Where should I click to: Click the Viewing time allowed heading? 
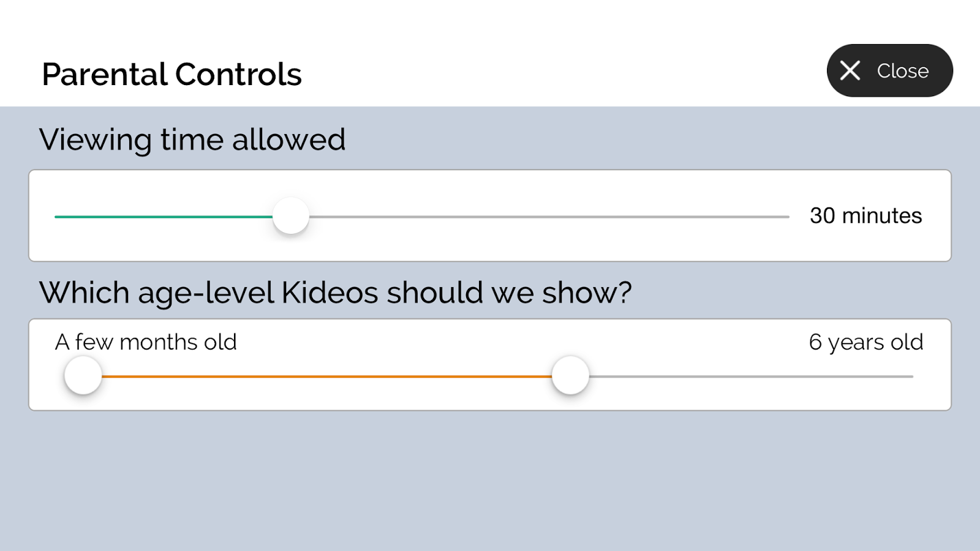(192, 140)
